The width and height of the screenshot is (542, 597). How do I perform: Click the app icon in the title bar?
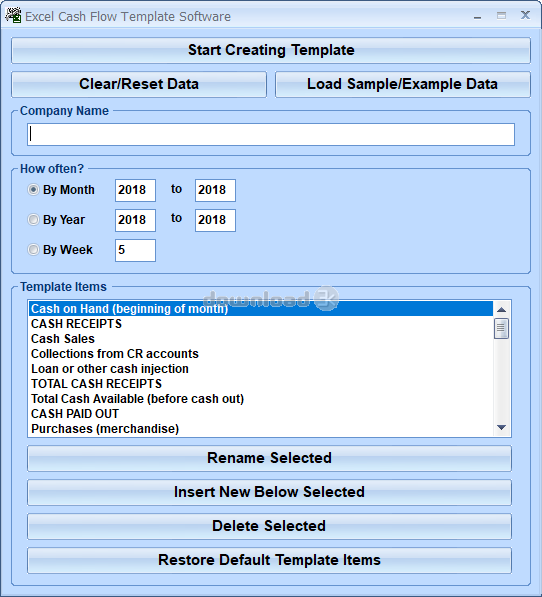pos(13,15)
